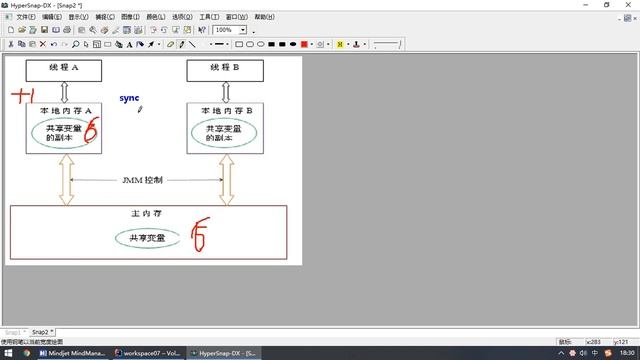
Task: Choose the line thickness style control
Action: point(220,44)
